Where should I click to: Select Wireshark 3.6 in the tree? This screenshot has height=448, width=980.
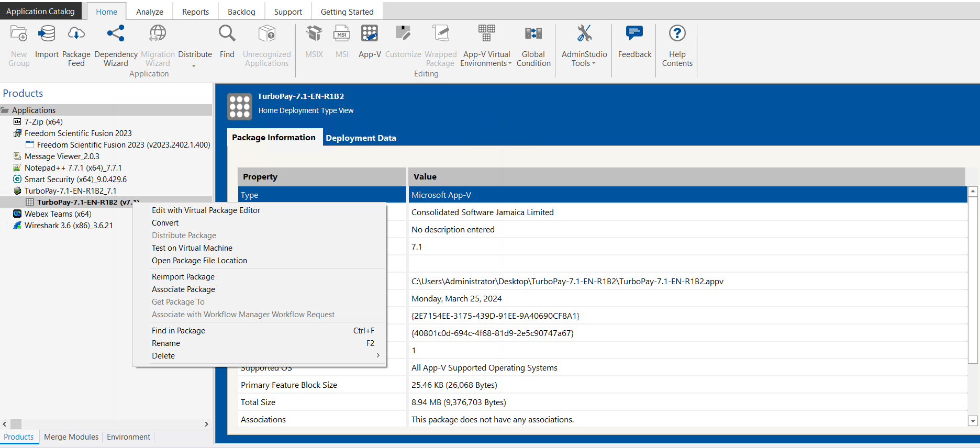[x=68, y=226]
